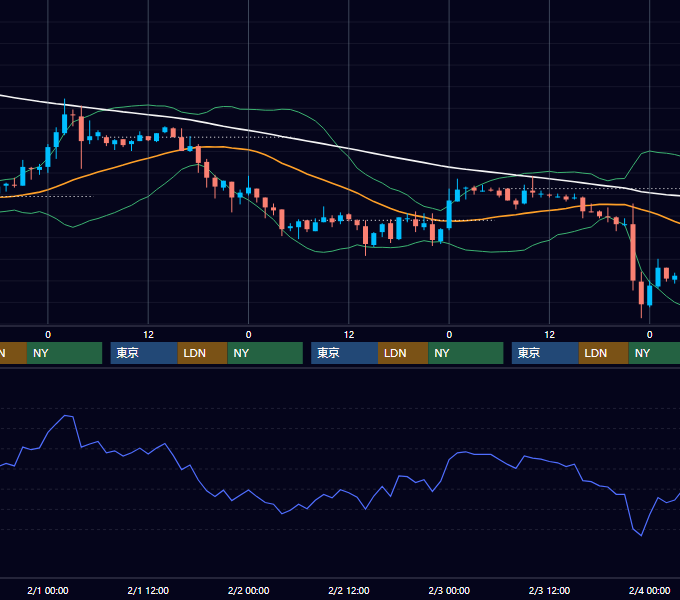This screenshot has width=680, height=600.
Task: Click the 2/3 00:00 date label
Action: 449,590
